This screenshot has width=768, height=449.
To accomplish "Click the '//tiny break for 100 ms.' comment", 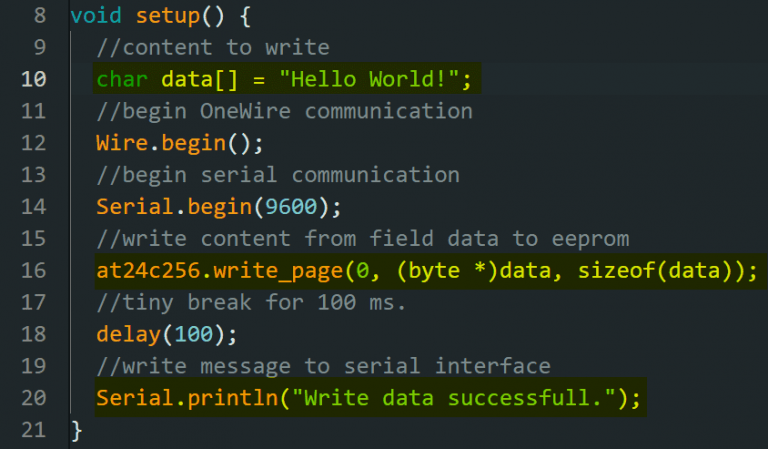I will (x=252, y=303).
